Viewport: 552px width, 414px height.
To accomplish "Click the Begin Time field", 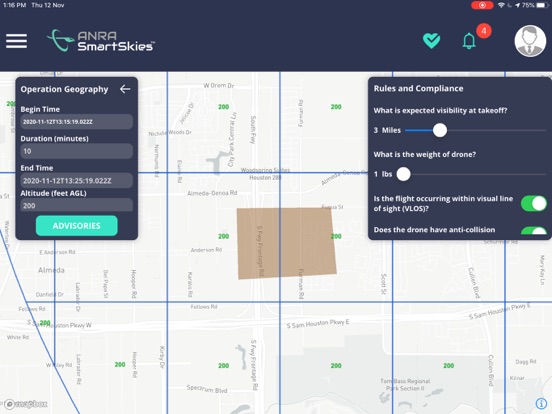I will click(x=77, y=122).
